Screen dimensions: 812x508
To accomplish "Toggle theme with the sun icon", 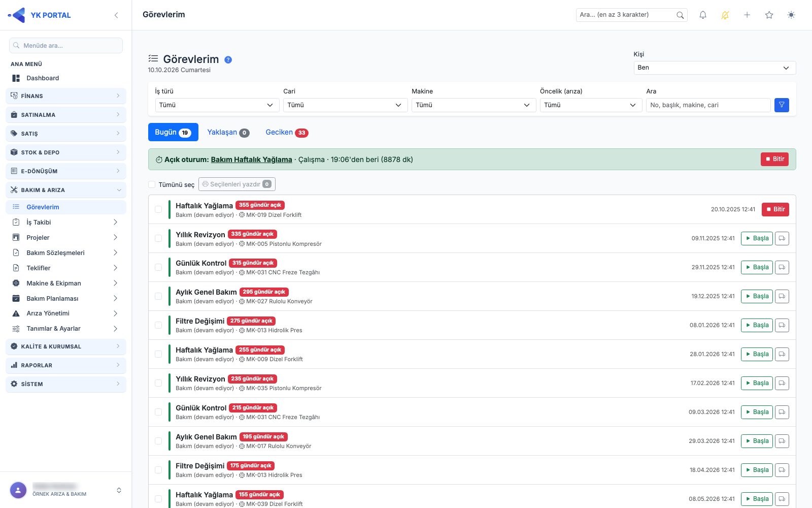I will (x=791, y=15).
